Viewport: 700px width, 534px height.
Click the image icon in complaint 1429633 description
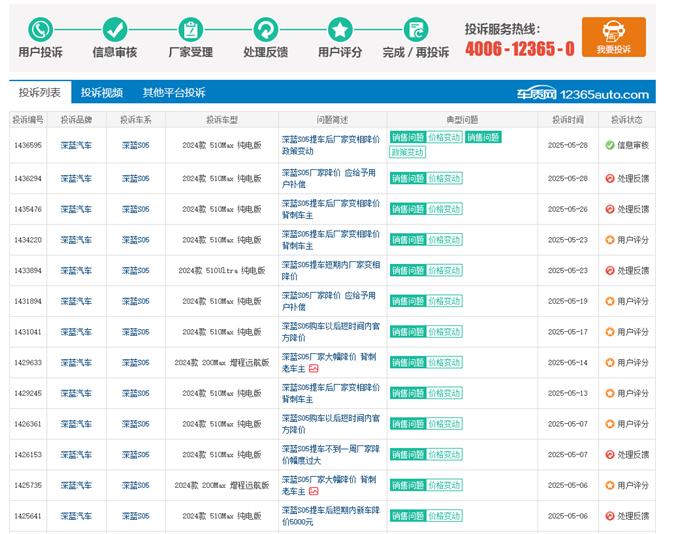click(x=314, y=369)
